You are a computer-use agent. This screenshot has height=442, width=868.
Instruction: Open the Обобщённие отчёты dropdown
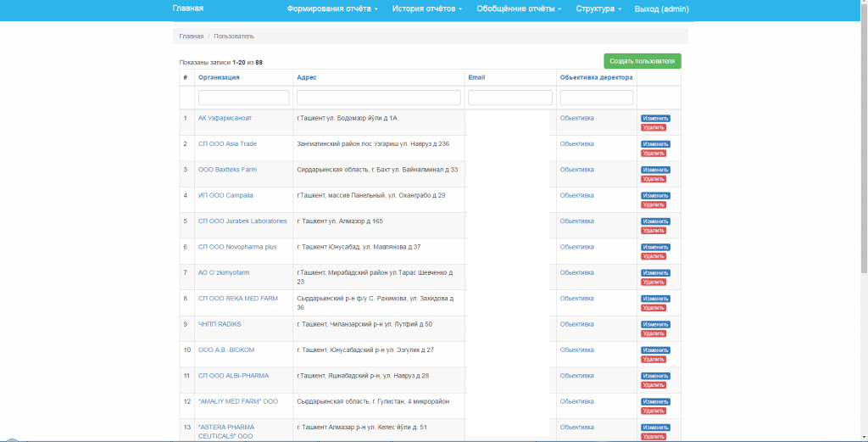click(519, 8)
